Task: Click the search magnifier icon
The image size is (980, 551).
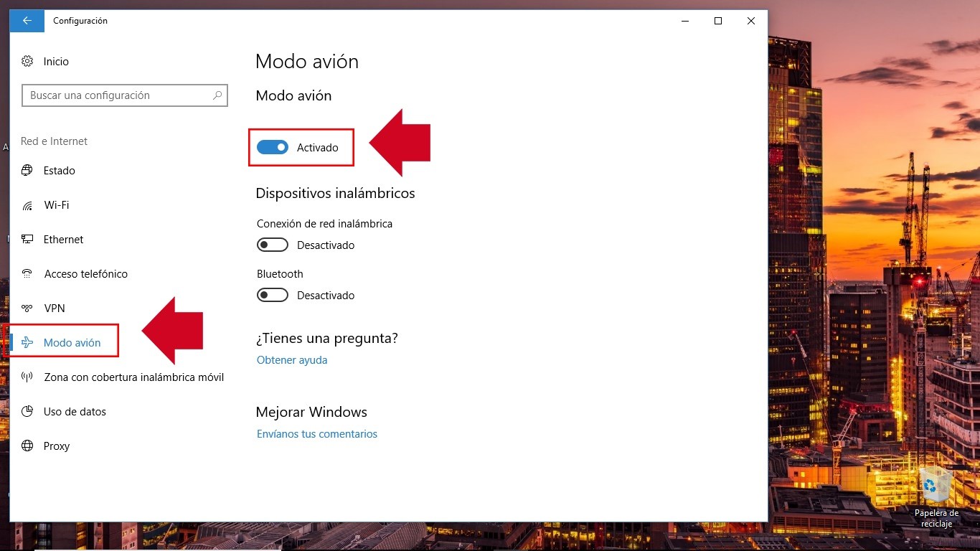Action: pyautogui.click(x=217, y=95)
